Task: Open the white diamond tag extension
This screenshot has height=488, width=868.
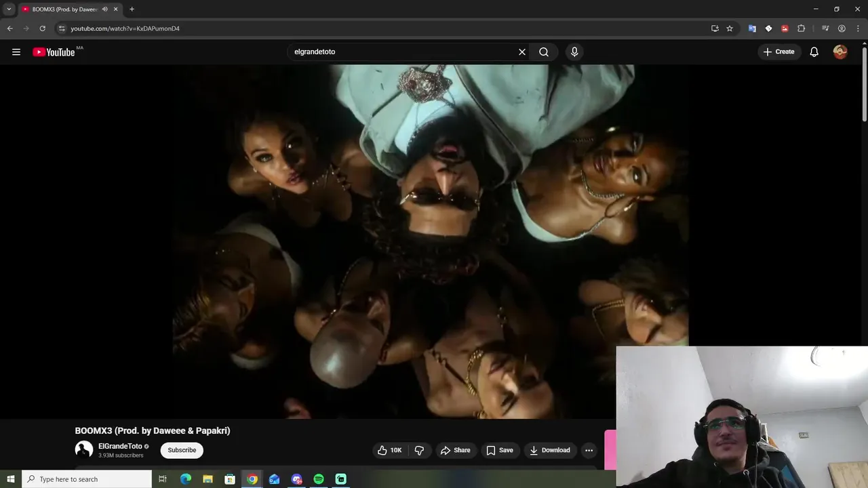Action: pos(768,28)
